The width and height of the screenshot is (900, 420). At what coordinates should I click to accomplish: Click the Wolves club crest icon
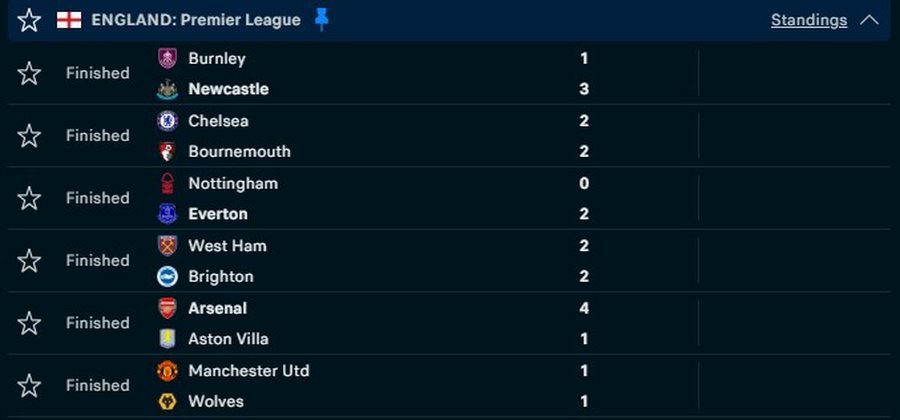pos(167,401)
